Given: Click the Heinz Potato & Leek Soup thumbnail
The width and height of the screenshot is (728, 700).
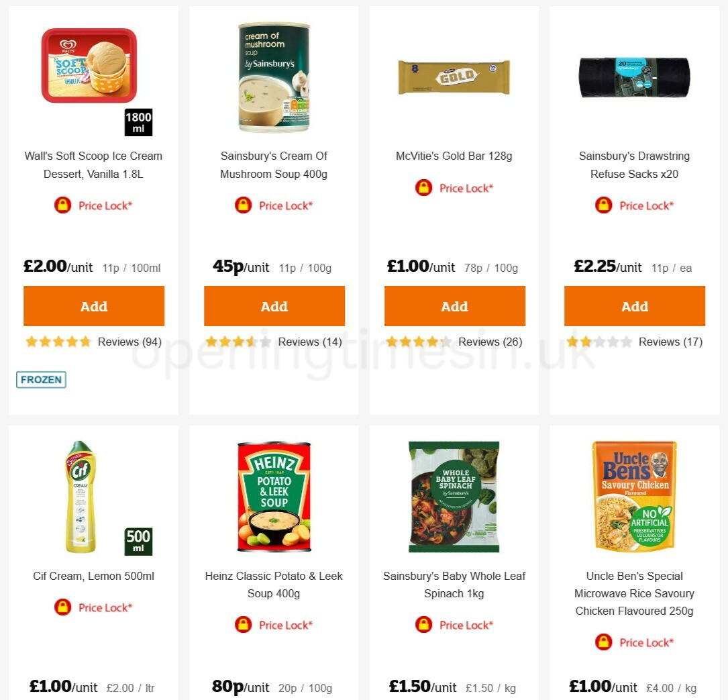Looking at the screenshot, I should (274, 496).
